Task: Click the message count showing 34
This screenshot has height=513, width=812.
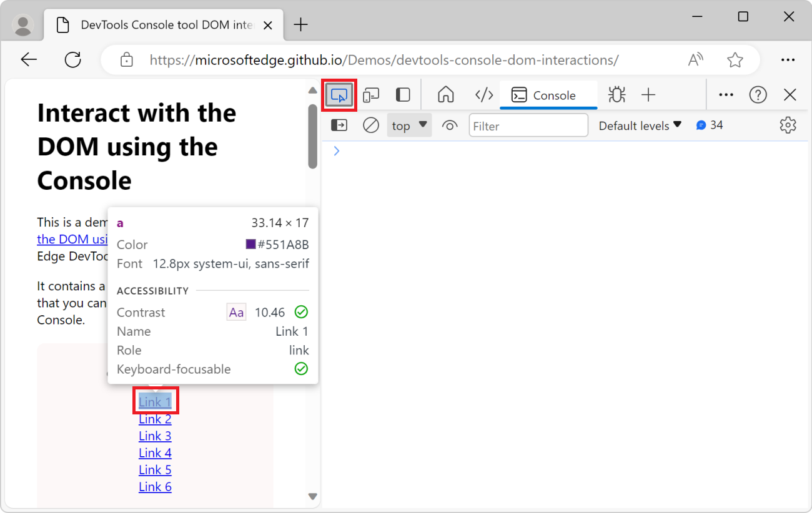Action: click(710, 125)
